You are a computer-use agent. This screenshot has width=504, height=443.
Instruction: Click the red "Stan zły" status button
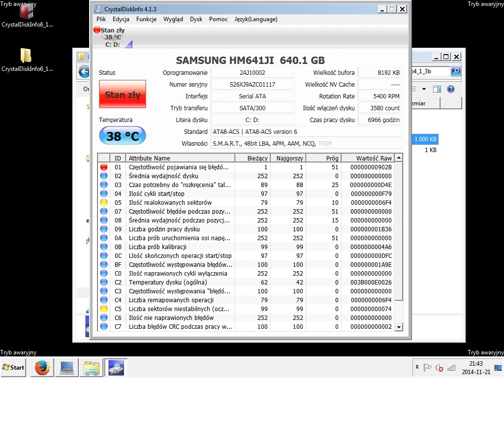click(123, 94)
